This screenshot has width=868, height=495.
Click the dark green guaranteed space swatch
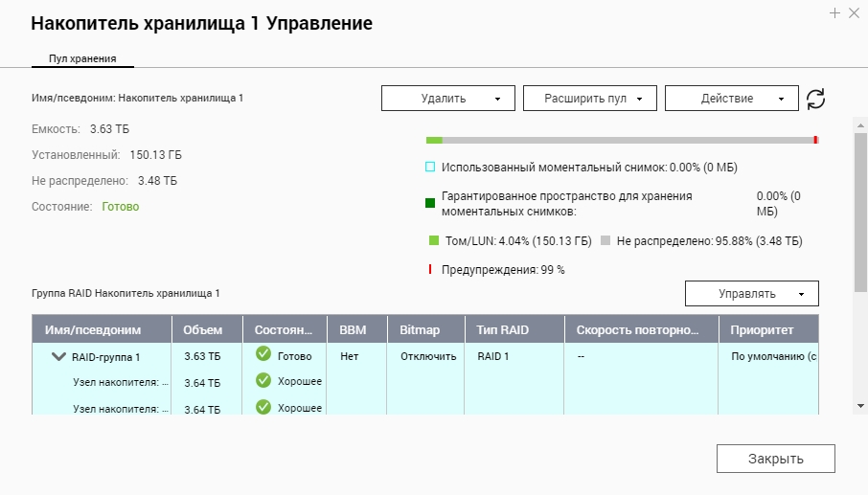click(430, 202)
